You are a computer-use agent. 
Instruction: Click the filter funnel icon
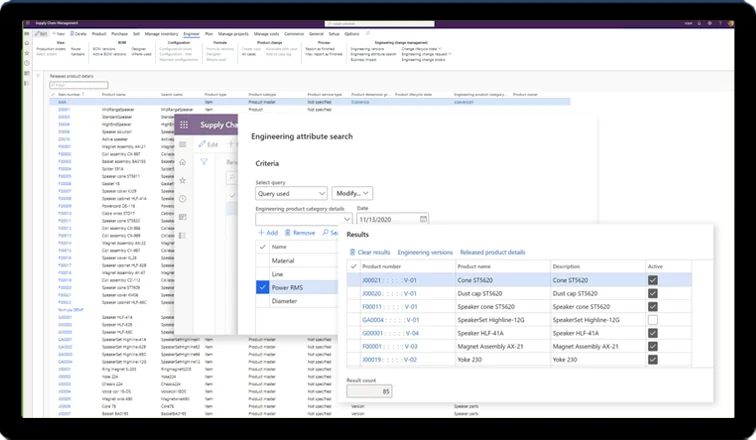tap(204, 161)
